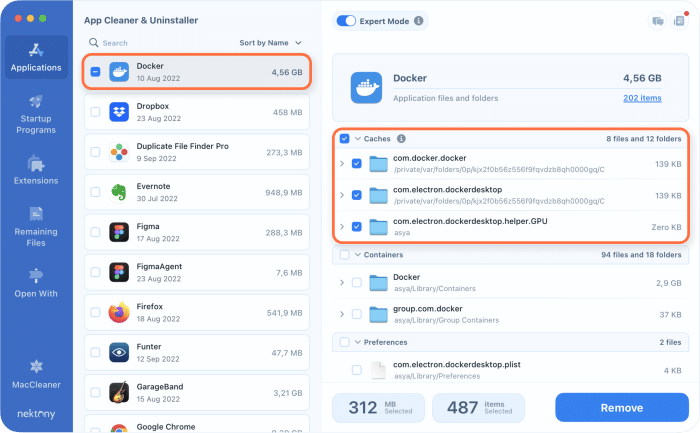Open the news icon with red dot
700x433 pixels.
click(x=679, y=21)
